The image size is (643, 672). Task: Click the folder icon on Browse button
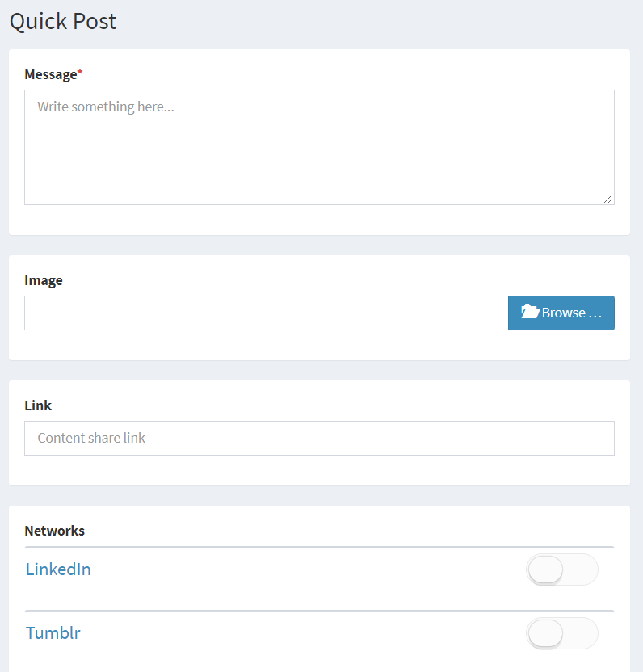pos(530,313)
